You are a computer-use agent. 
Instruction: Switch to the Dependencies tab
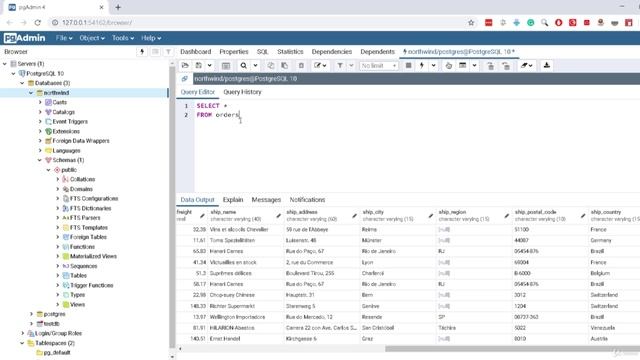coord(332,51)
